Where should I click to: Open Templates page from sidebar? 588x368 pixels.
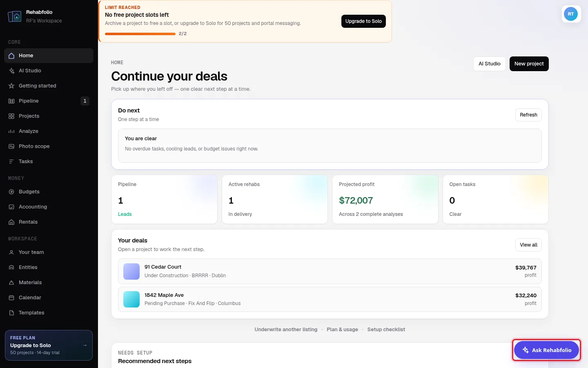click(x=49, y=313)
